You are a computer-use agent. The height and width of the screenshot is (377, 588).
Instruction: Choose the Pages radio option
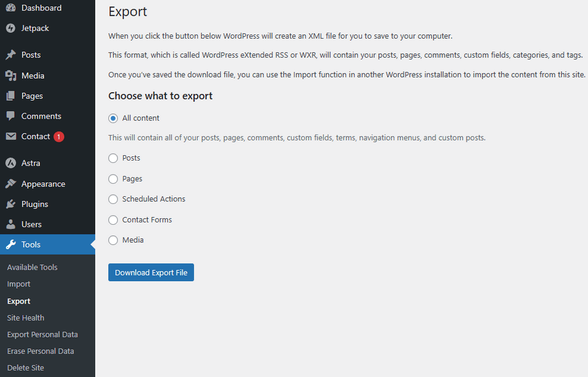[x=113, y=179]
